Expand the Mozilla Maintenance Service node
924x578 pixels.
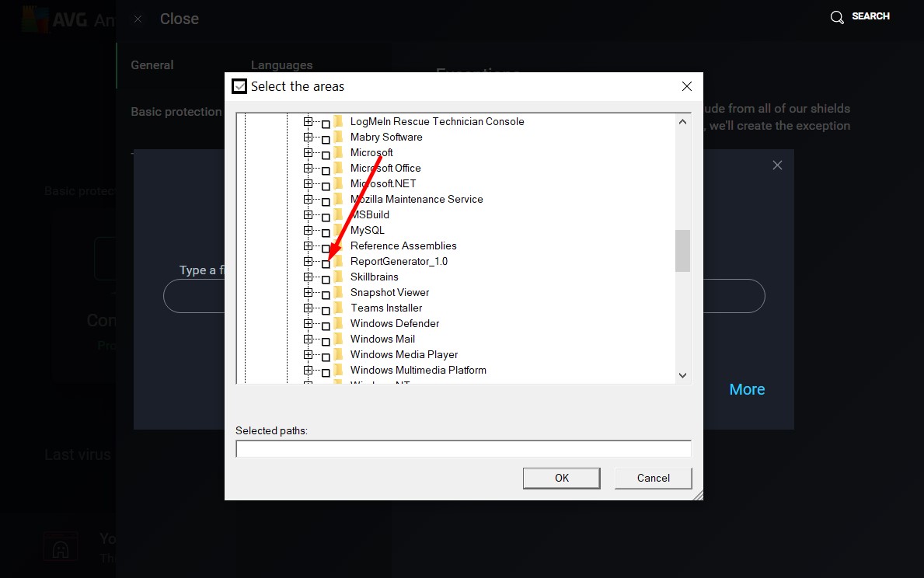tap(308, 199)
